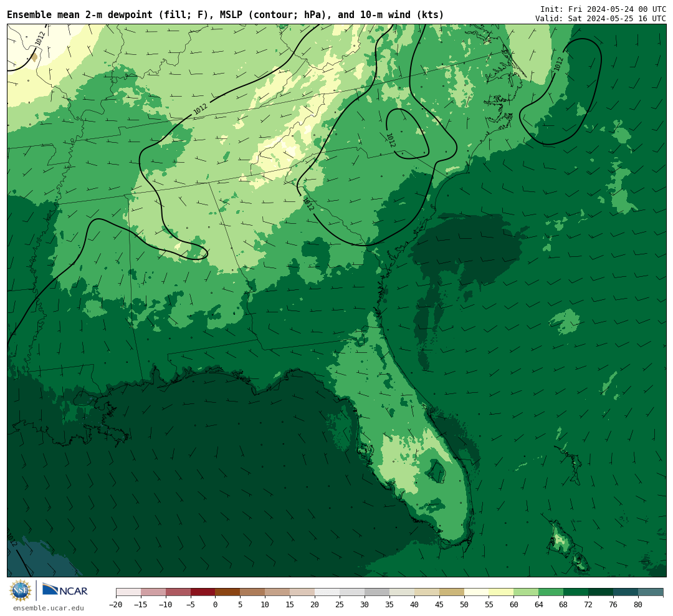Click the colorbar tick label '0'
Viewport: 673px width, 616px height.
click(216, 605)
